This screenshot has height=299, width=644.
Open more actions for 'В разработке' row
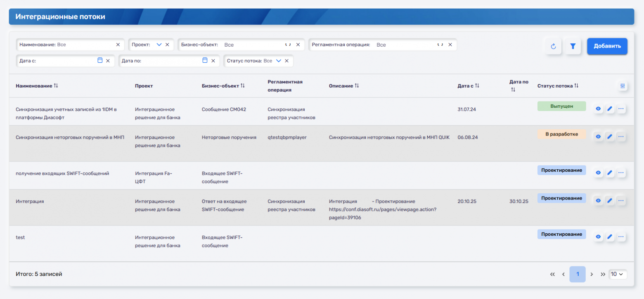tap(621, 137)
